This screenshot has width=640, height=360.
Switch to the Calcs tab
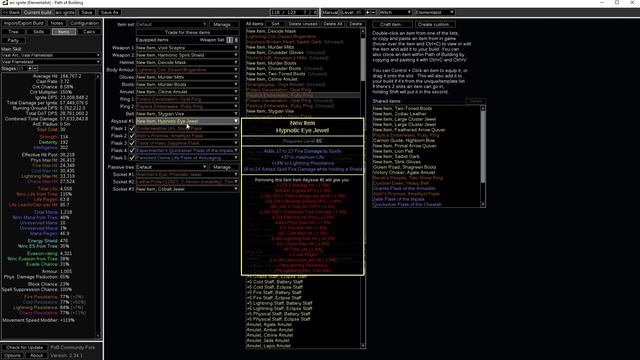[89, 31]
